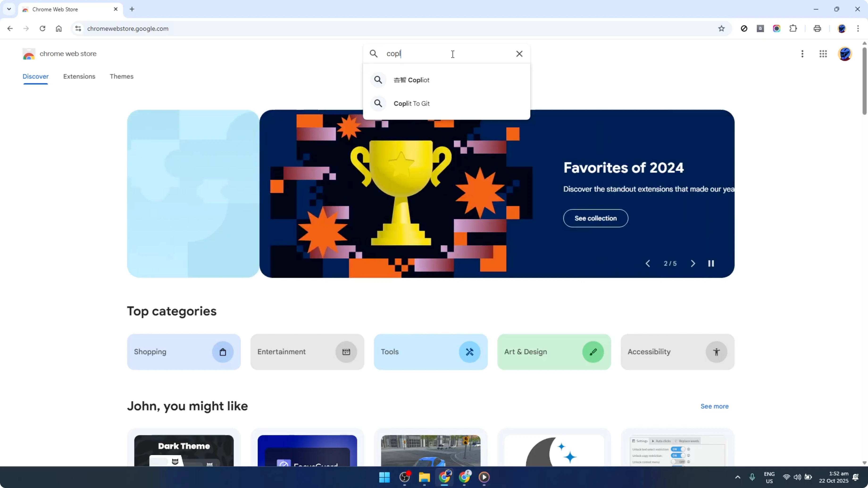This screenshot has height=488, width=868.
Task: Open the Google apps grid menu
Action: tap(823, 54)
